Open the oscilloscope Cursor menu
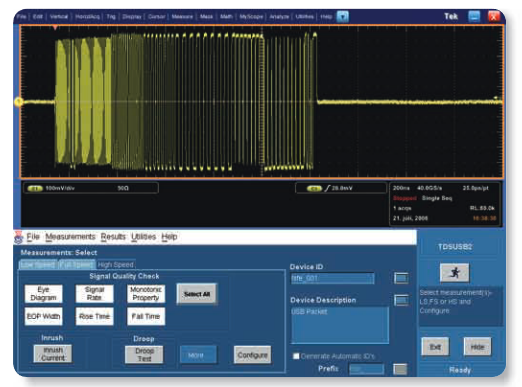 pyautogui.click(x=156, y=16)
